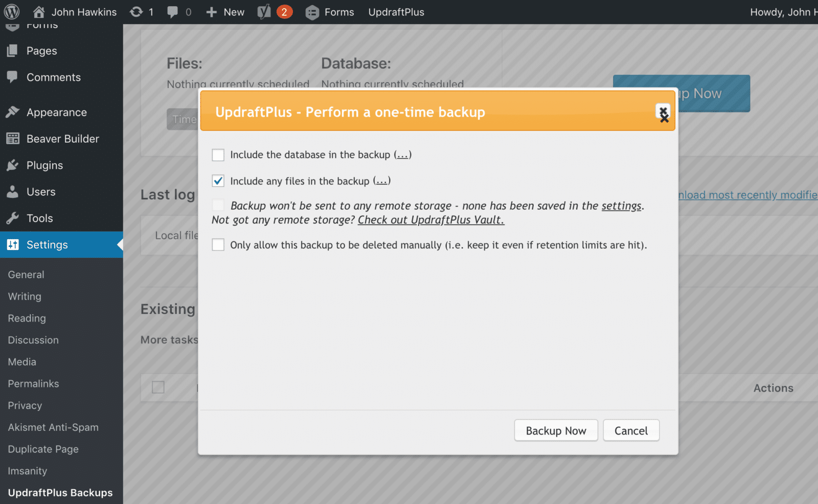The width and height of the screenshot is (818, 504).
Task: Expand database backup options ellipsis link
Action: click(402, 155)
